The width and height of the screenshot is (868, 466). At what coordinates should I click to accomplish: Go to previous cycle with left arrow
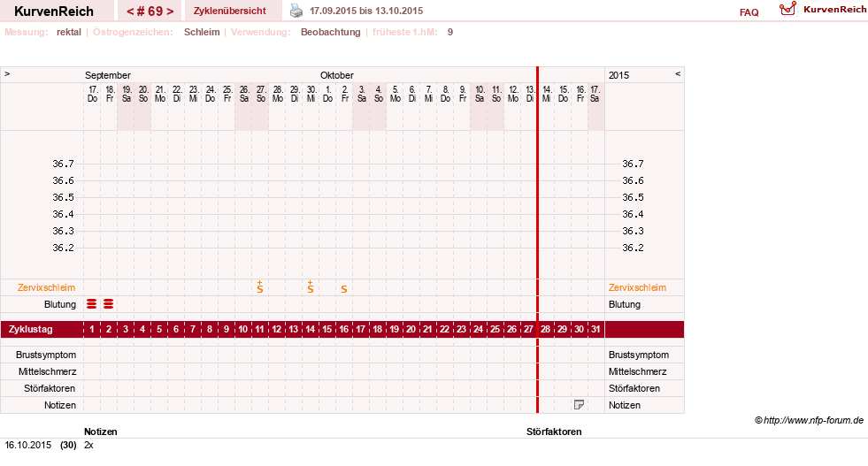[x=130, y=11]
